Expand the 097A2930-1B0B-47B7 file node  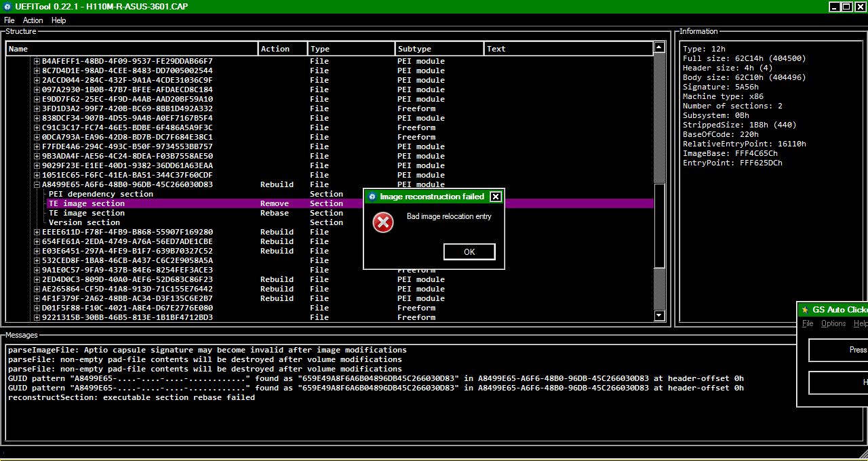[x=37, y=89]
